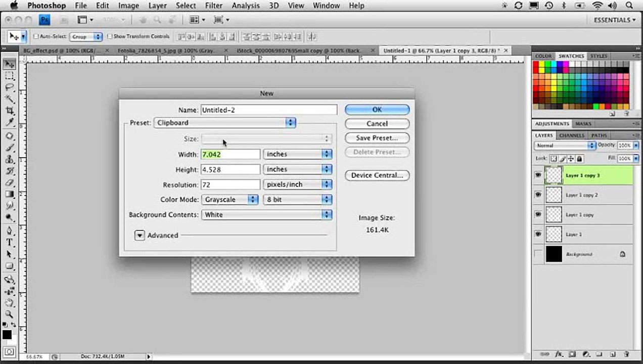Select the Lasso tool

10,87
